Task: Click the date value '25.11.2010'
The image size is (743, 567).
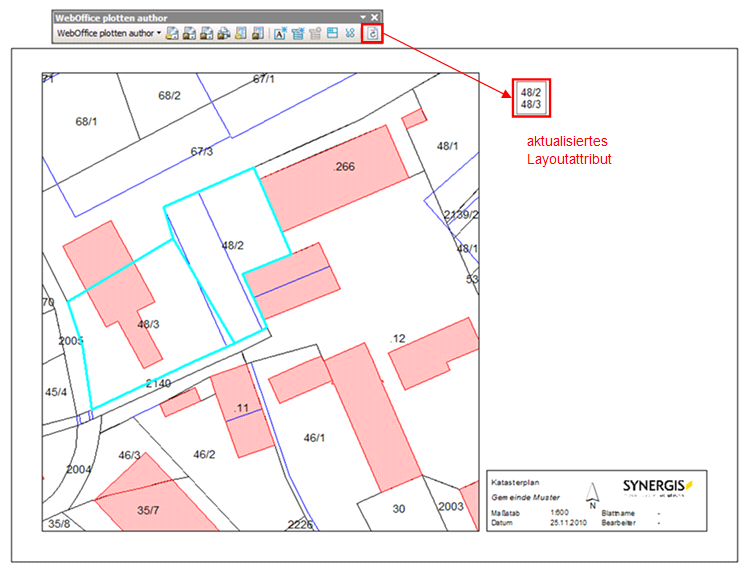Action: pos(568,523)
